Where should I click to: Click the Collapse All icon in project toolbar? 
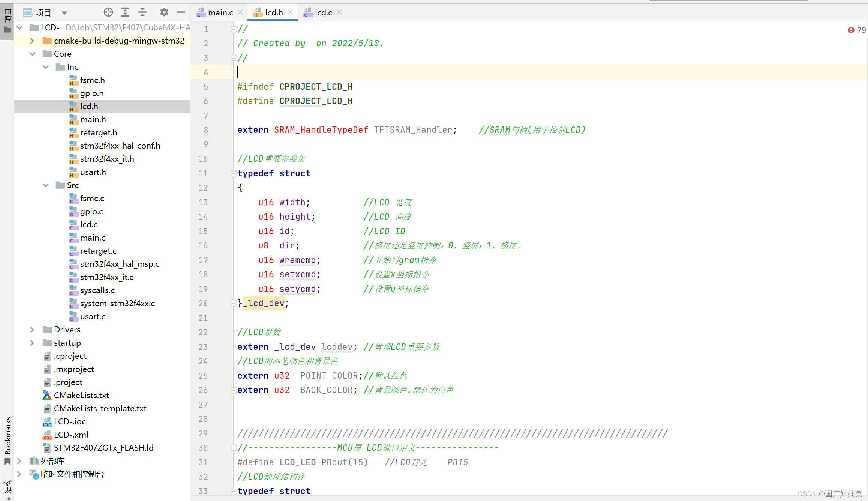pos(142,12)
